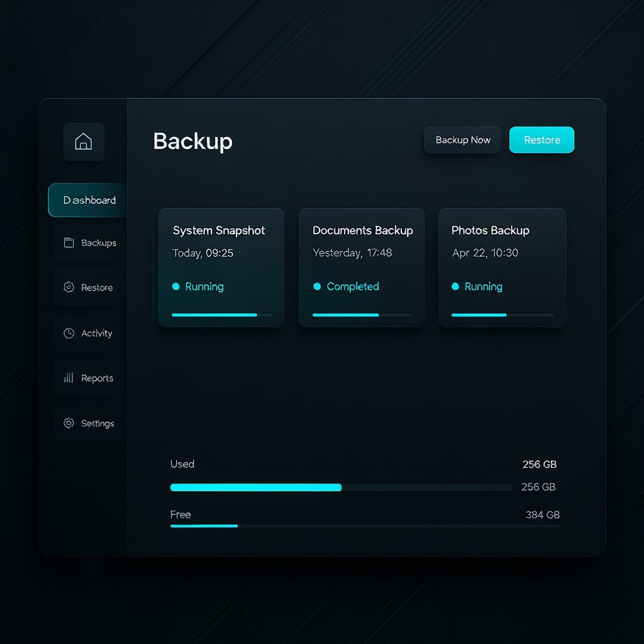Open the Documents Backup card
The width and height of the screenshot is (644, 644).
[x=362, y=268]
